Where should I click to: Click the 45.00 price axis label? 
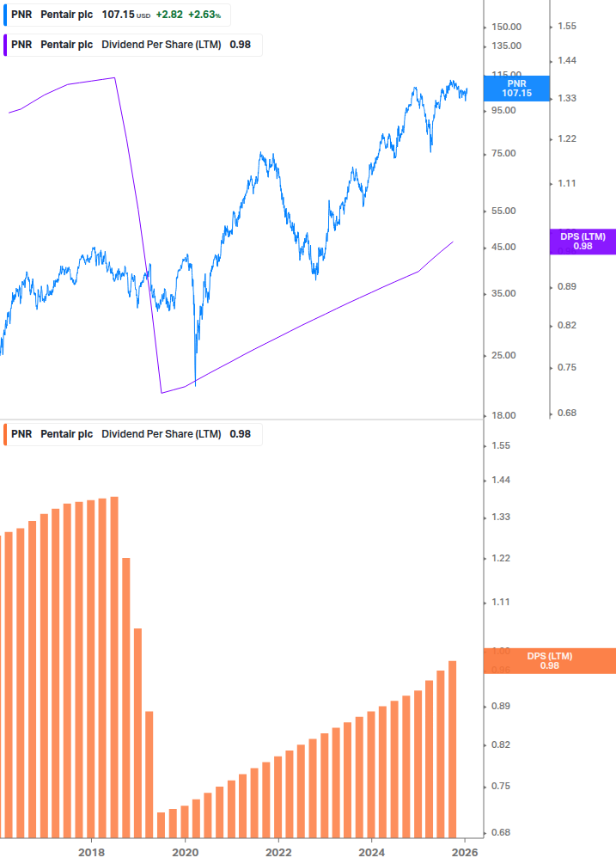pos(503,247)
